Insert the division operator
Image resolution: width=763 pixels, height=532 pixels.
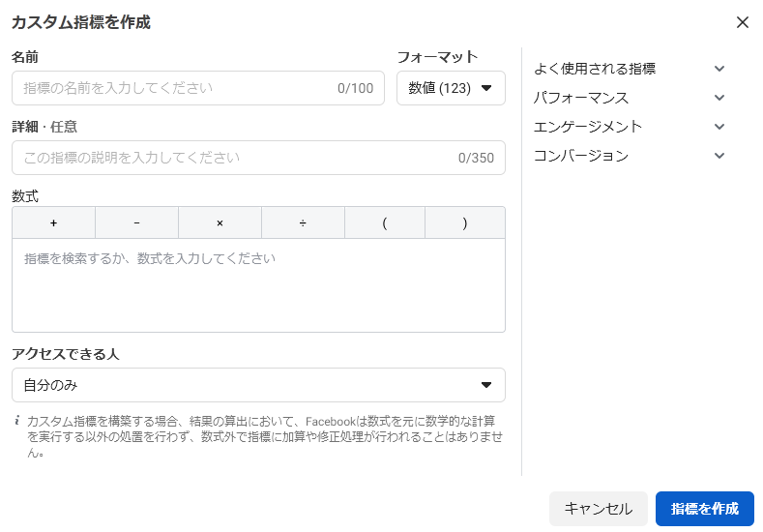click(x=303, y=222)
